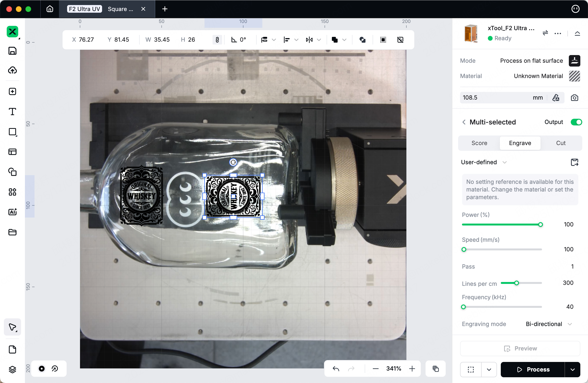
Task: Toggle the aspect ratio lock
Action: tap(217, 40)
